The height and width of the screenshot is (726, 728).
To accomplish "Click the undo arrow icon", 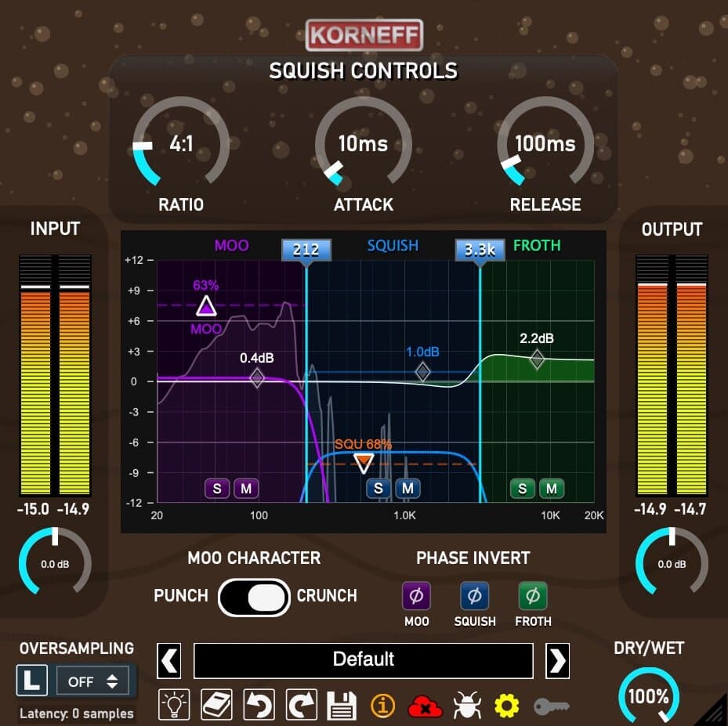I will pos(256,705).
